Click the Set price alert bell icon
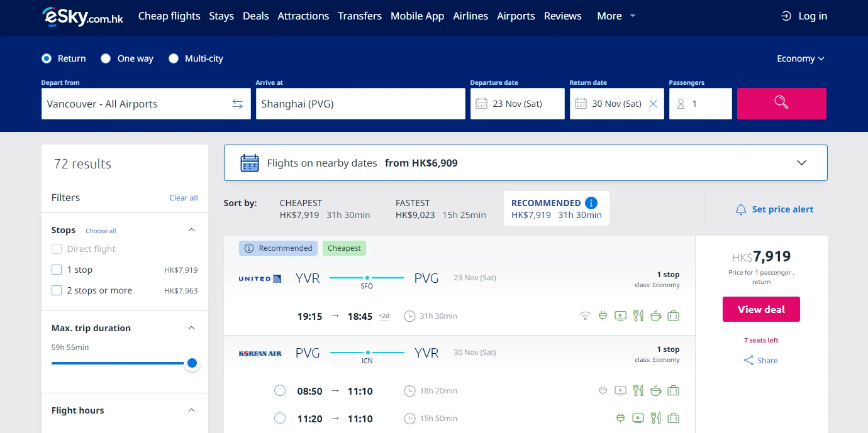Viewport: 868px width, 433px height. click(x=741, y=209)
